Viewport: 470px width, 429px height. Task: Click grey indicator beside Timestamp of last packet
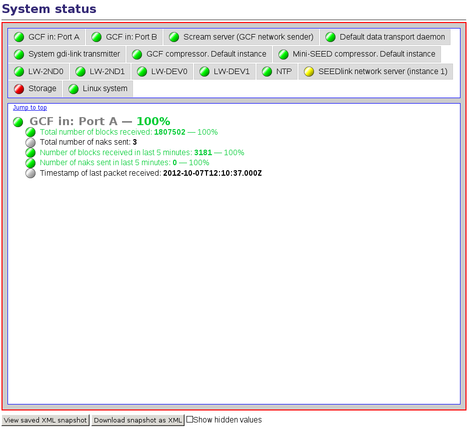30,173
